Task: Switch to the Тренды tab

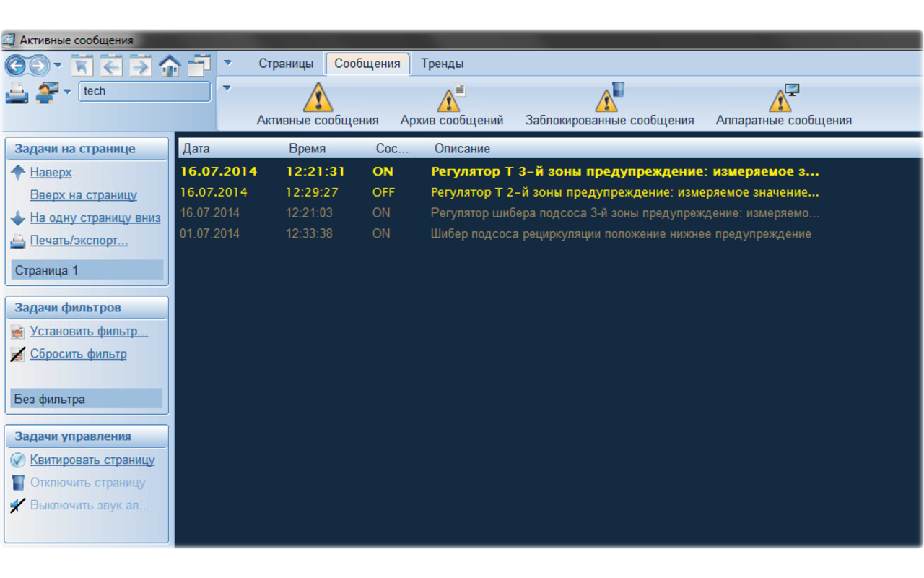Action: pyautogui.click(x=442, y=64)
